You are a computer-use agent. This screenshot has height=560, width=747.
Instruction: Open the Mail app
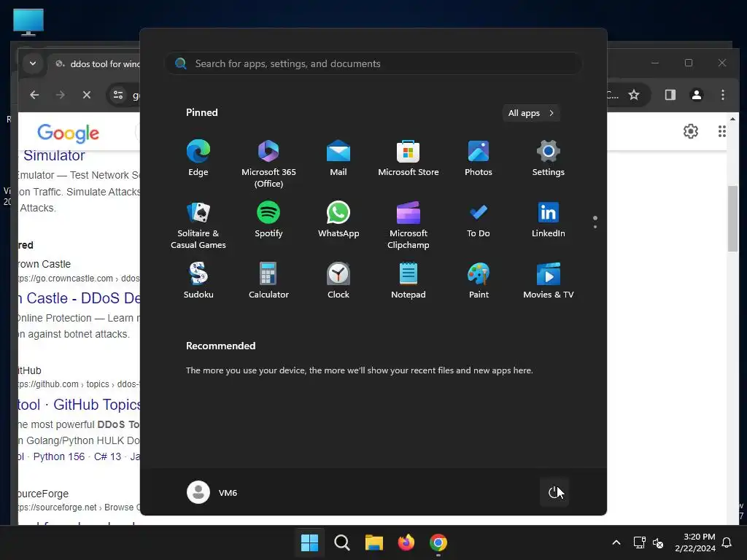pyautogui.click(x=338, y=158)
